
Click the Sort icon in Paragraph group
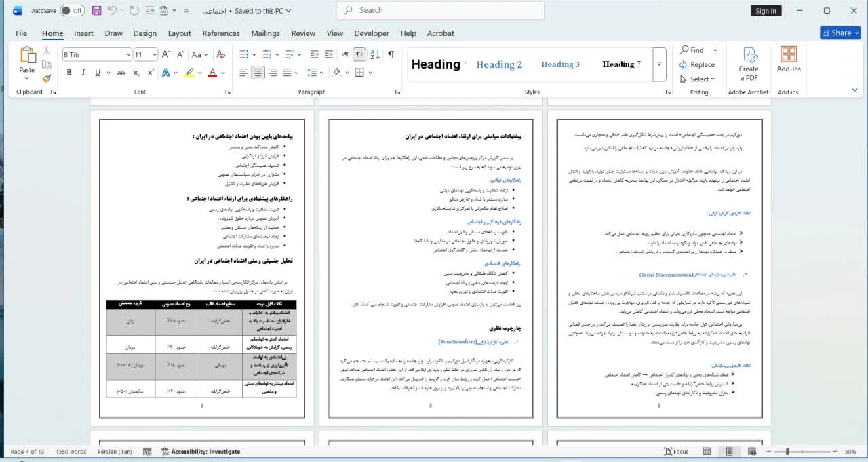(374, 55)
